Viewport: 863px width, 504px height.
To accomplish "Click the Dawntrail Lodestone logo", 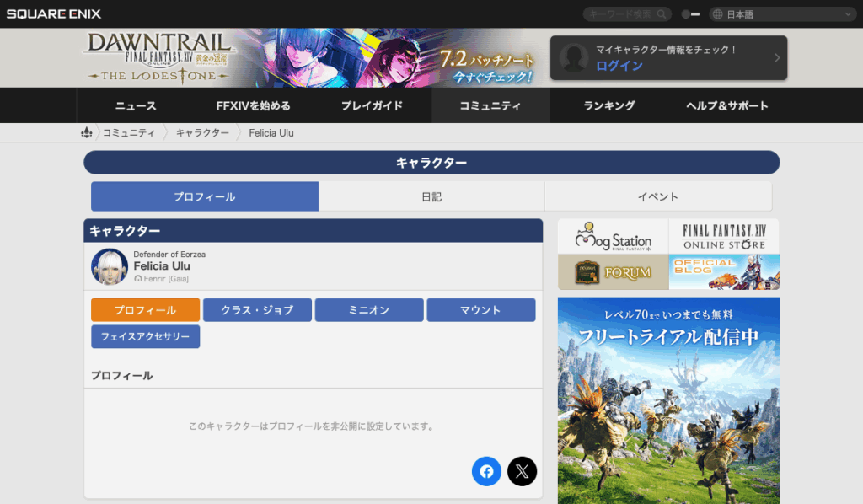I will (x=159, y=58).
